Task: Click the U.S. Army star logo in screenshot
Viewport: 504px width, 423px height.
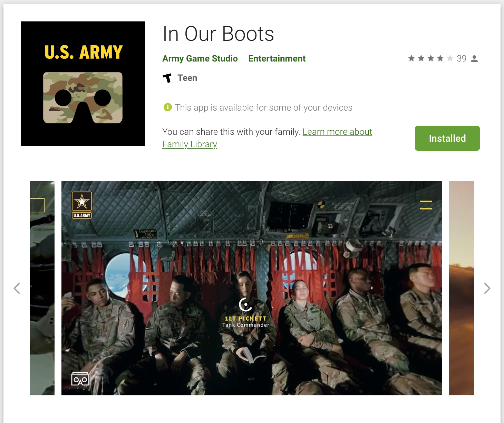Action: [82, 205]
